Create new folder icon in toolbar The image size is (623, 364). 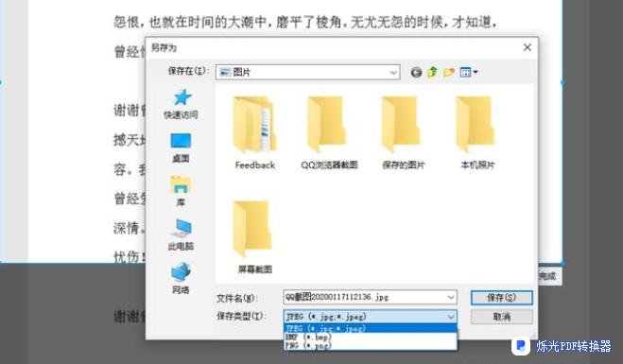(x=449, y=72)
